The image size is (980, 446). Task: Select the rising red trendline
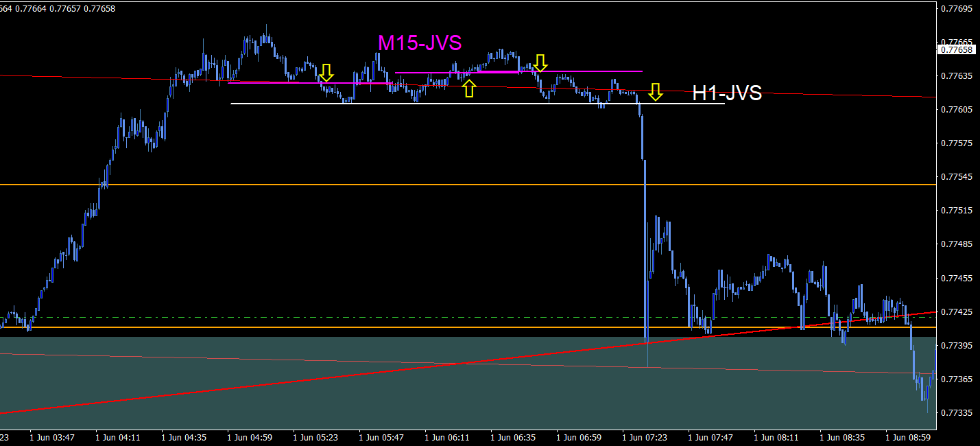468,362
